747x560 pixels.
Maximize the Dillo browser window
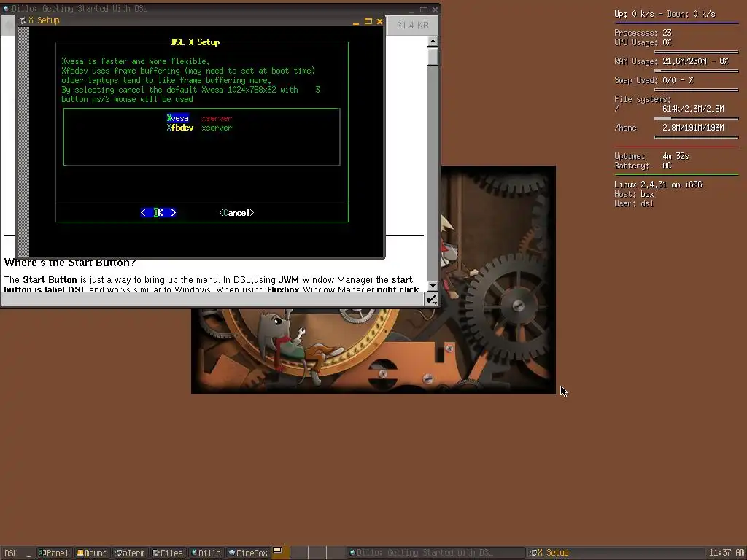pyautogui.click(x=424, y=9)
